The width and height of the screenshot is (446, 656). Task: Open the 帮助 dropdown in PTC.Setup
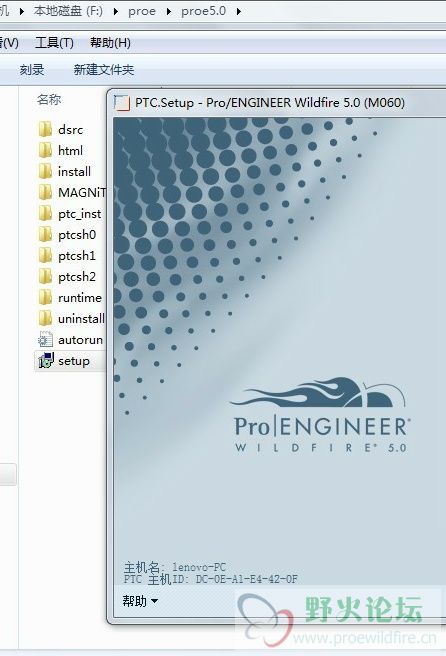coord(140,601)
